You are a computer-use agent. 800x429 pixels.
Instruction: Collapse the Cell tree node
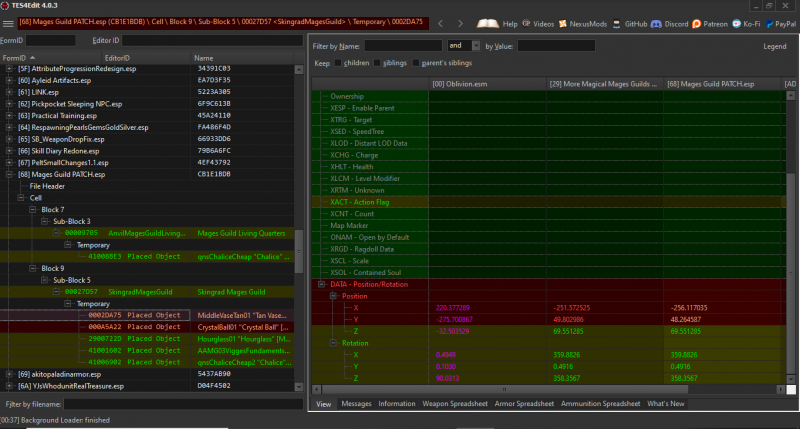pyautogui.click(x=21, y=198)
